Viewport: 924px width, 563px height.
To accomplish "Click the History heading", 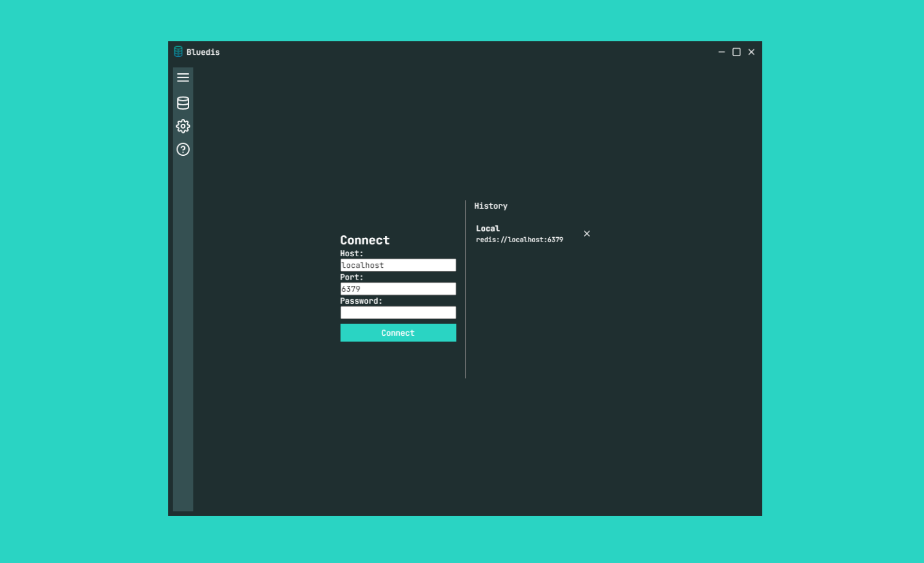I will (491, 206).
